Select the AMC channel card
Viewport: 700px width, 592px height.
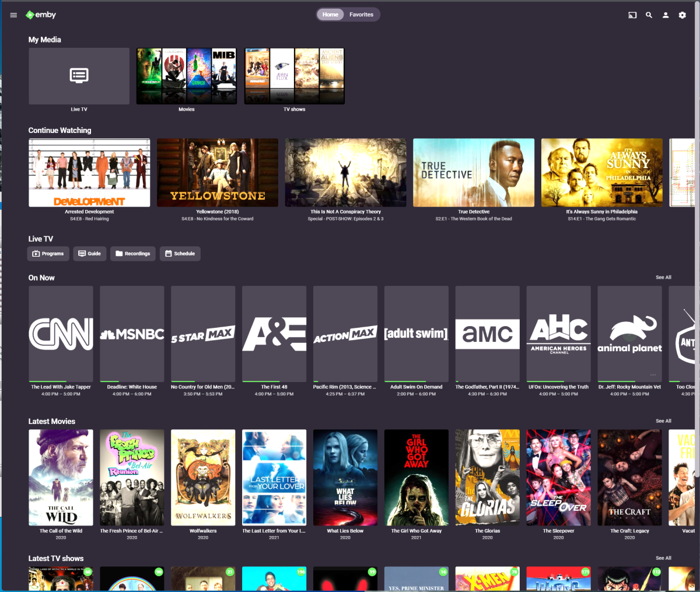[488, 334]
